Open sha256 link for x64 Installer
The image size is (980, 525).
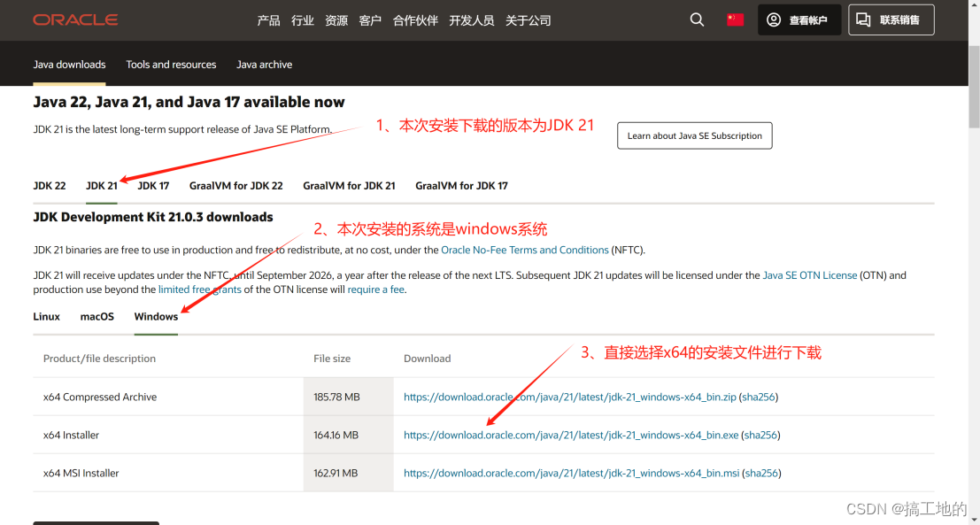tap(760, 435)
